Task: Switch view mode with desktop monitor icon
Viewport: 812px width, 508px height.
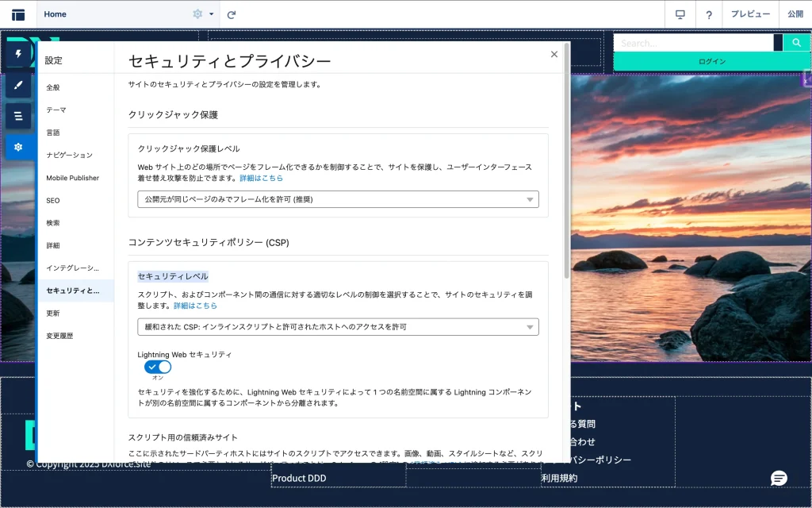Action: pos(680,14)
